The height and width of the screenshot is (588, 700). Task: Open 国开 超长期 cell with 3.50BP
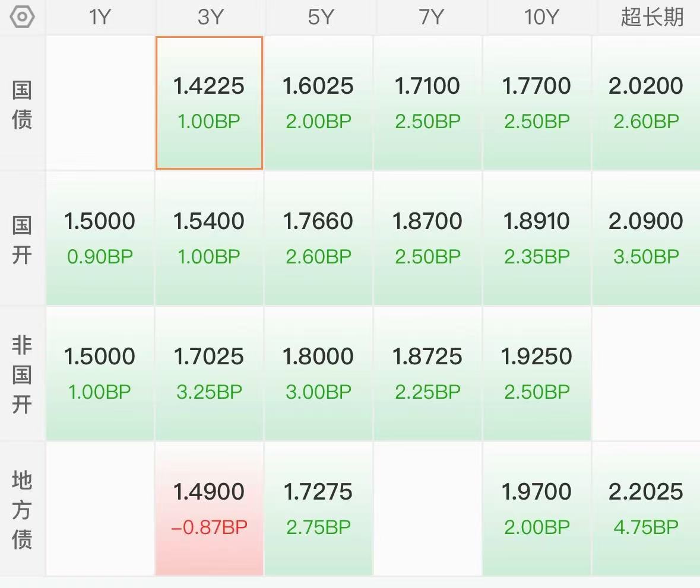646,239
